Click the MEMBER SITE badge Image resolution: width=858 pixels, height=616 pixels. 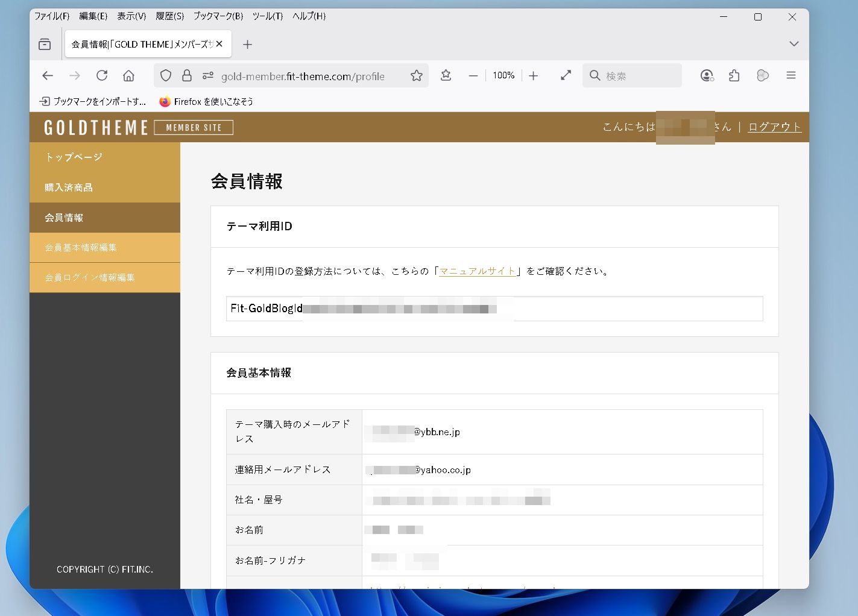click(x=194, y=127)
